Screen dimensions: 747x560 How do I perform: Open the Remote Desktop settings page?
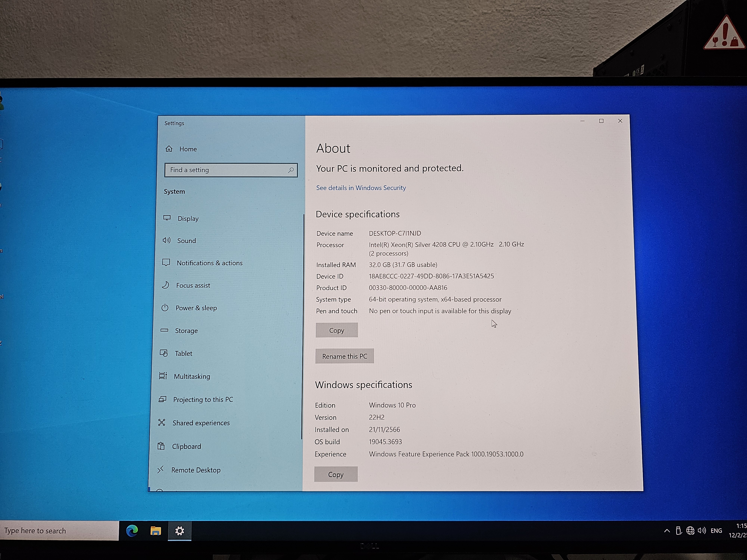[x=196, y=470]
